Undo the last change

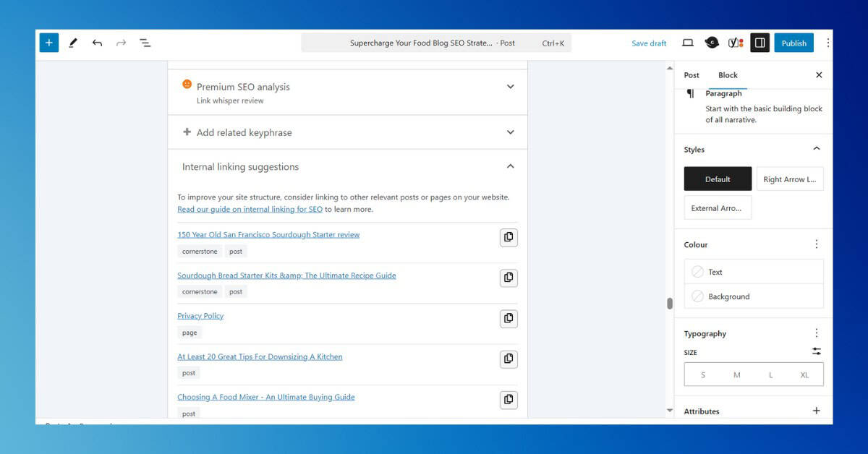(x=97, y=43)
